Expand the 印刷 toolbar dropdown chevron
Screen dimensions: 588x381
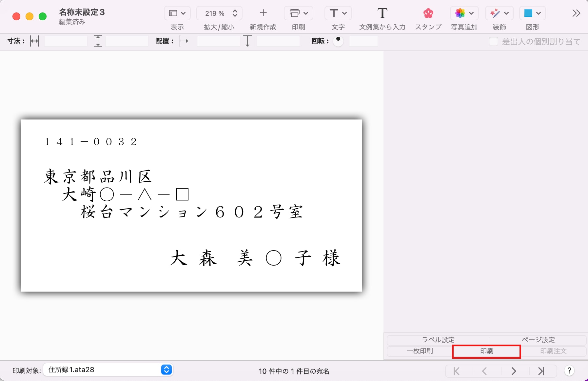tap(306, 13)
